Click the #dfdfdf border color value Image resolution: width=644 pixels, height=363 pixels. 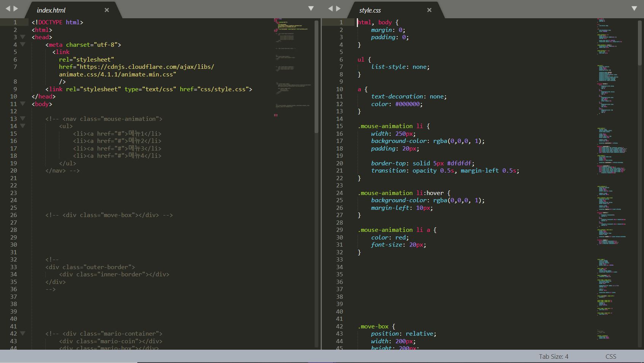(459, 163)
